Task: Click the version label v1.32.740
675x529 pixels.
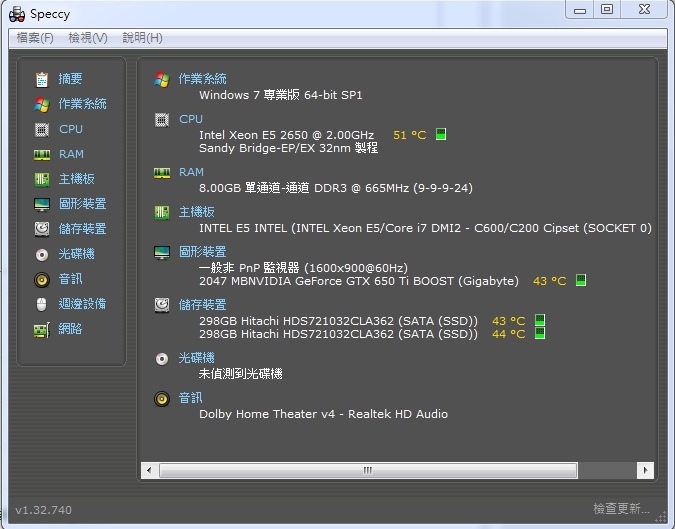Action: point(43,510)
